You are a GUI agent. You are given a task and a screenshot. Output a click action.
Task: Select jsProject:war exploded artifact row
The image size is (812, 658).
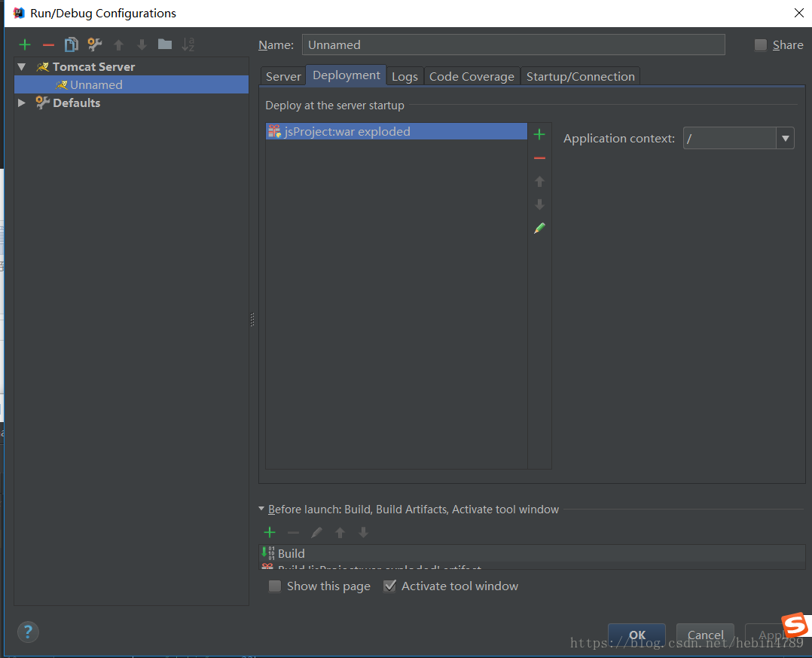pos(397,132)
